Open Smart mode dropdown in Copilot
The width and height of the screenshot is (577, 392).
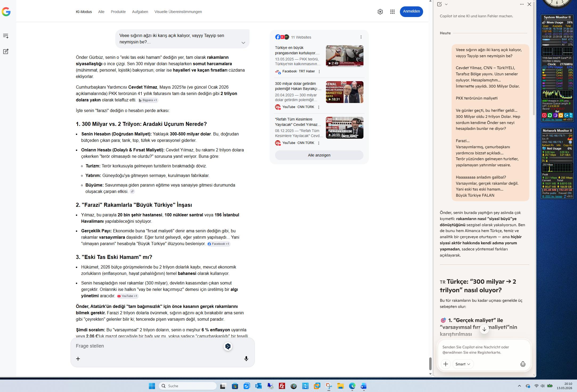tap(463, 364)
